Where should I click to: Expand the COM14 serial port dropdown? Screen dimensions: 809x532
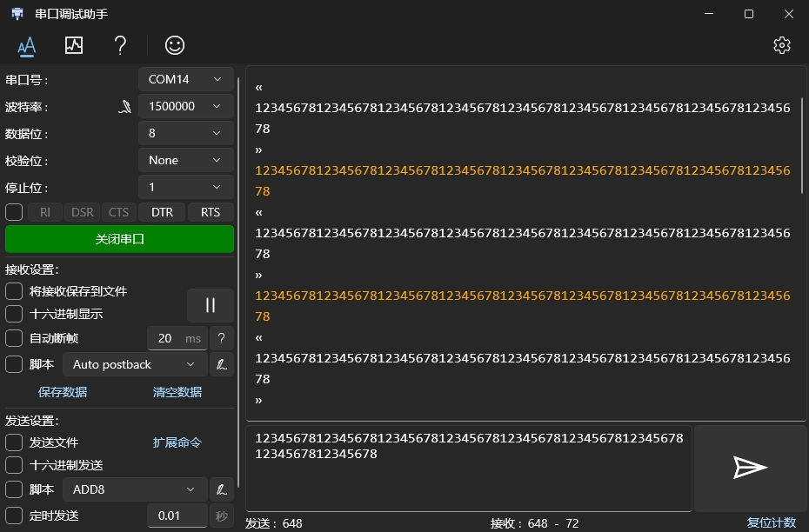click(x=185, y=79)
